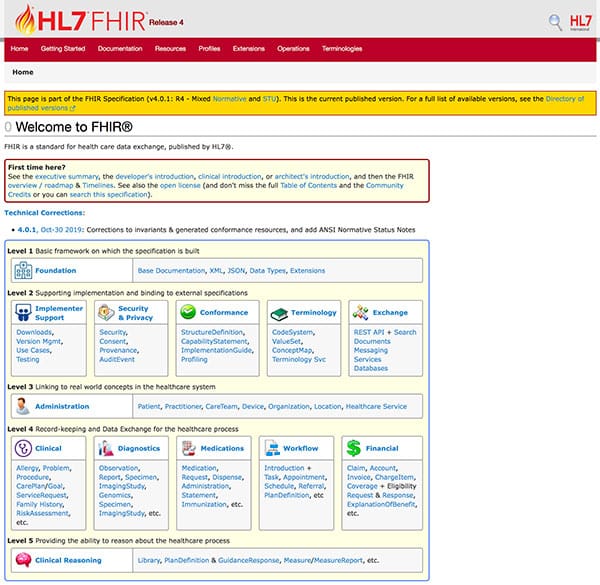Follow the Normative link in the banner
Image resolution: width=600 pixels, height=585 pixels.
pyautogui.click(x=229, y=99)
